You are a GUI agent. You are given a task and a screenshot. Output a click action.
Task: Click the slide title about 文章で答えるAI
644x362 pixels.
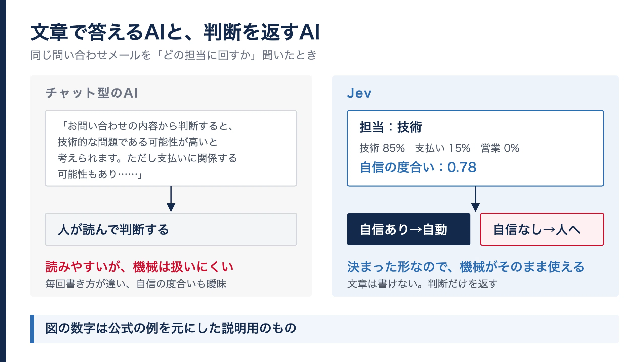[175, 32]
